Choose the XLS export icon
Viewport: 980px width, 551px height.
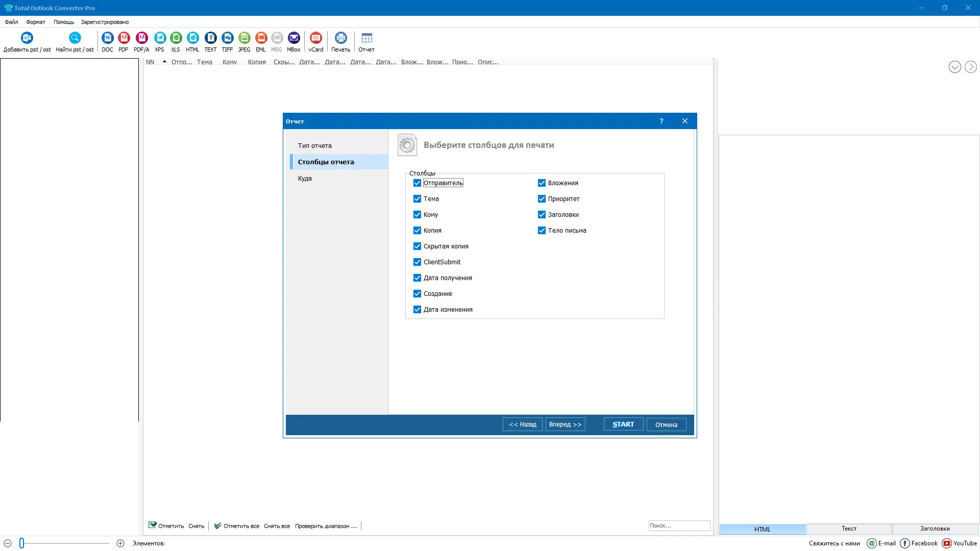click(176, 38)
